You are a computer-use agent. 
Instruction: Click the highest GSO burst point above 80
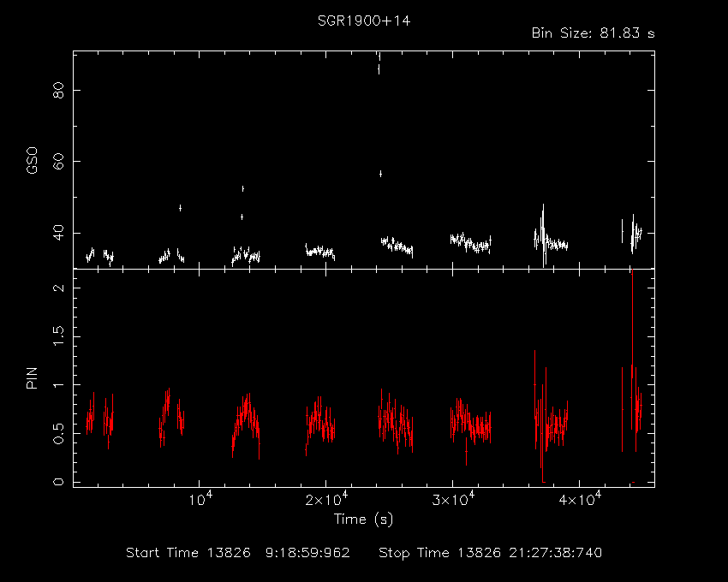(379, 56)
